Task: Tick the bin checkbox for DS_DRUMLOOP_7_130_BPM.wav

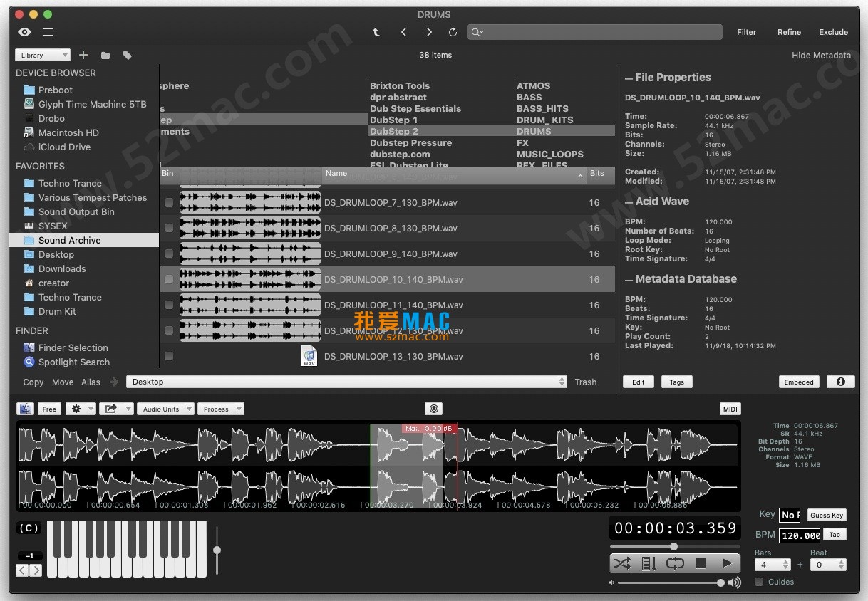Action: pyautogui.click(x=169, y=203)
